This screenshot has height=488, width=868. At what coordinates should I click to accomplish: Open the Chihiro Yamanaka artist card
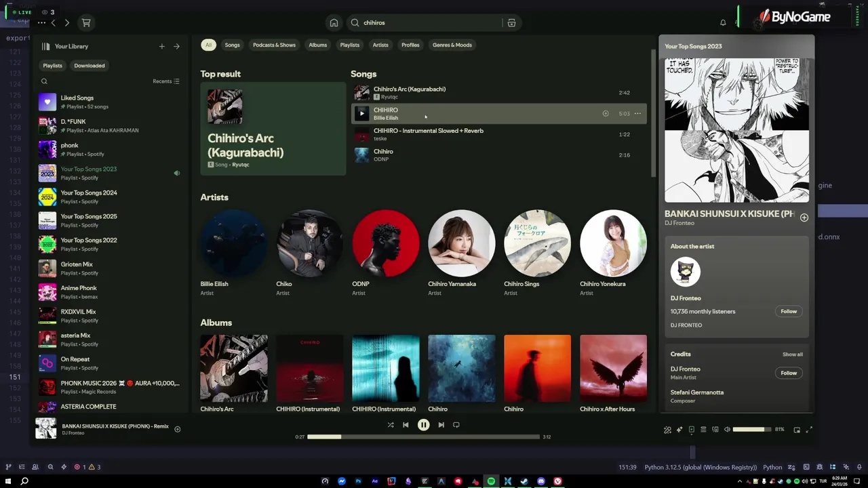point(462,254)
